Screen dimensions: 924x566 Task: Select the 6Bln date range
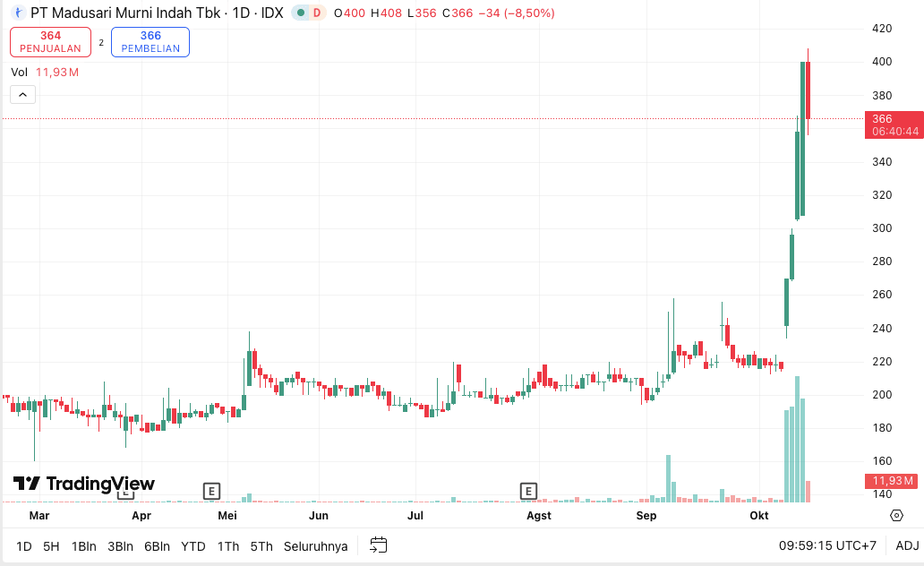pos(157,546)
